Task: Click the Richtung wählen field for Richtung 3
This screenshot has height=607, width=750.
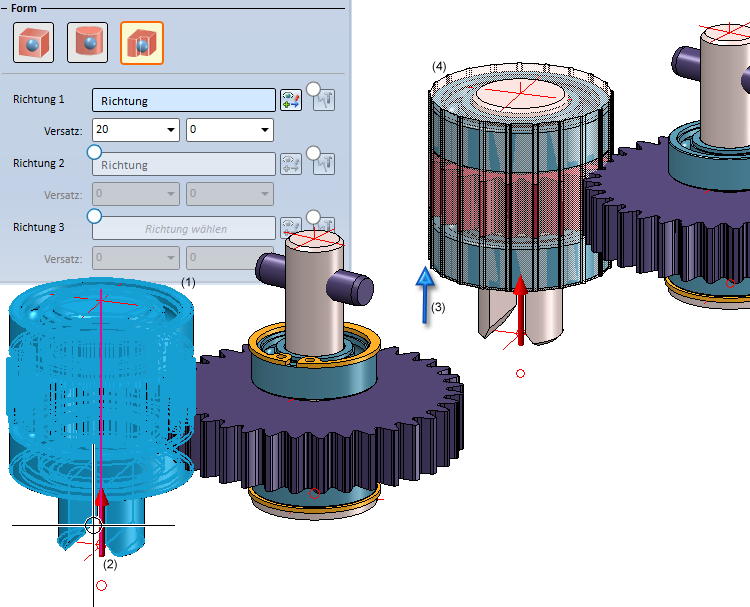Action: pyautogui.click(x=184, y=229)
